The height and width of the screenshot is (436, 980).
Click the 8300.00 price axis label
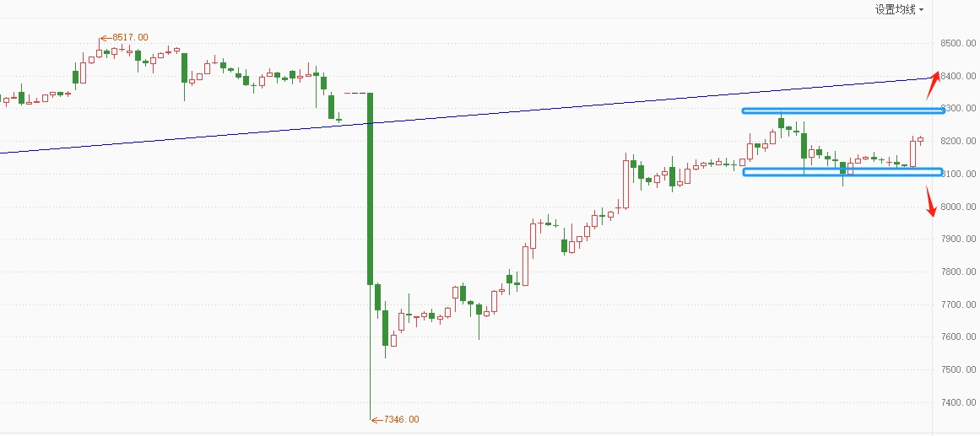[958, 109]
